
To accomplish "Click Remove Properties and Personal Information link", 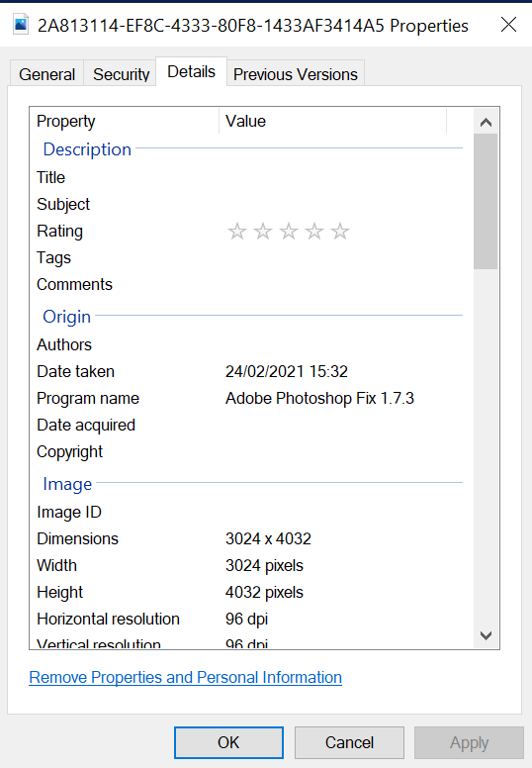I will click(186, 677).
